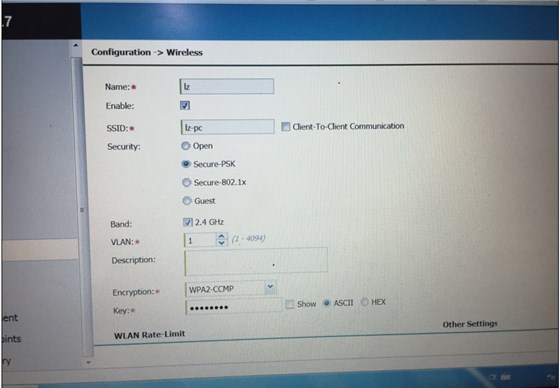This screenshot has width=560, height=388.
Task: Choose Secure-802.1x security radio button
Action: (x=186, y=183)
